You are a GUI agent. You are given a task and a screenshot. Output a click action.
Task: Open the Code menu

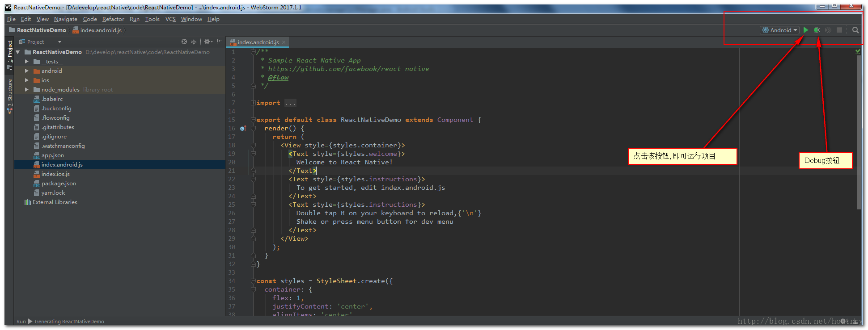pyautogui.click(x=90, y=19)
